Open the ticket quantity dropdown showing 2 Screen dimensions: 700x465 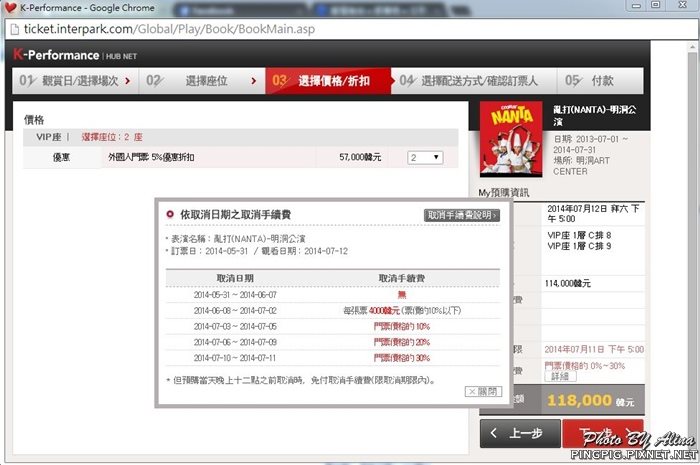[x=425, y=158]
